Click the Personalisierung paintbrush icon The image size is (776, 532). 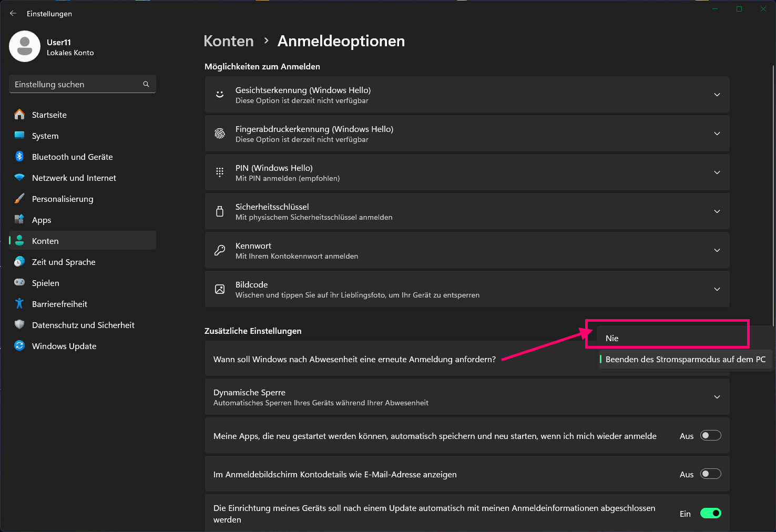[x=19, y=198]
